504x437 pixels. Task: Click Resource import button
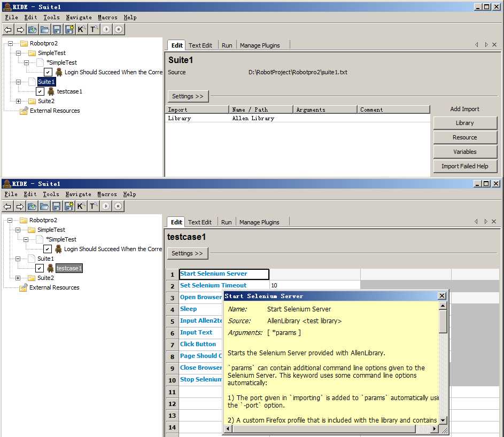pos(465,137)
